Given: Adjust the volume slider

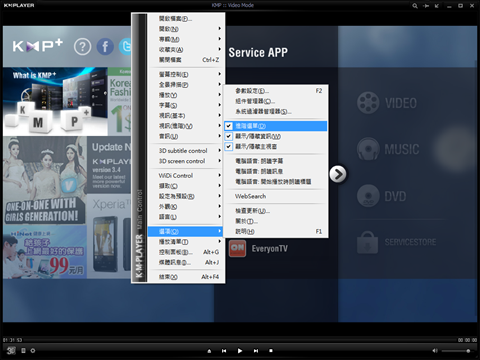Looking at the screenshot, I should point(457,351).
